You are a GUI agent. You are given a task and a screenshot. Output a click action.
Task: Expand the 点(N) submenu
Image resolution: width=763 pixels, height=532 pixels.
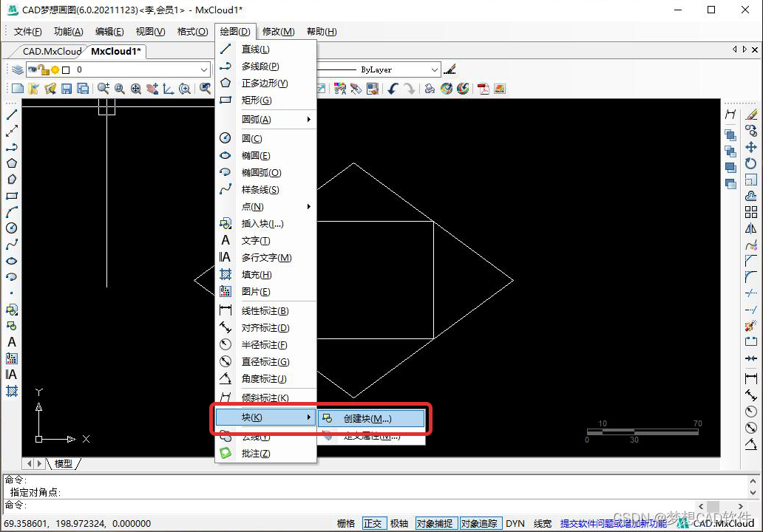pos(265,207)
